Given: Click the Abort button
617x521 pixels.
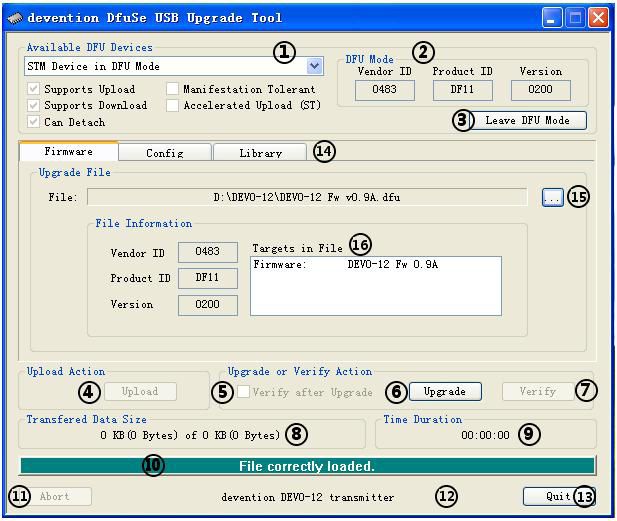Looking at the screenshot, I should point(55,497).
